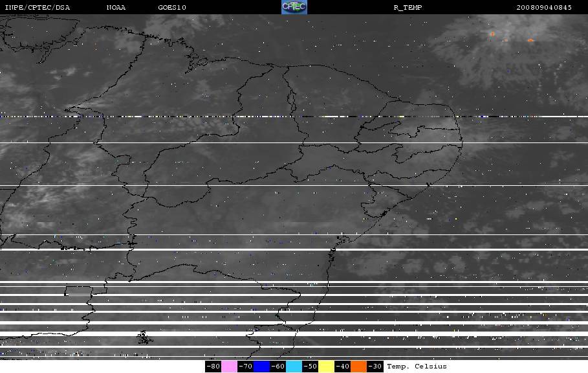Click the -50 legend value box

tap(310, 367)
